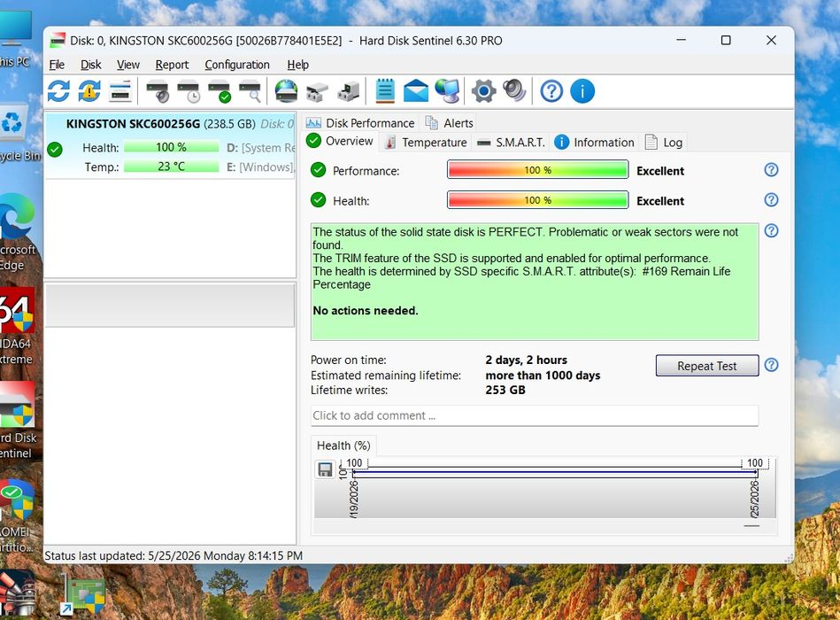Open the Configuration menu
Screen dimensions: 840x620
click(x=237, y=65)
